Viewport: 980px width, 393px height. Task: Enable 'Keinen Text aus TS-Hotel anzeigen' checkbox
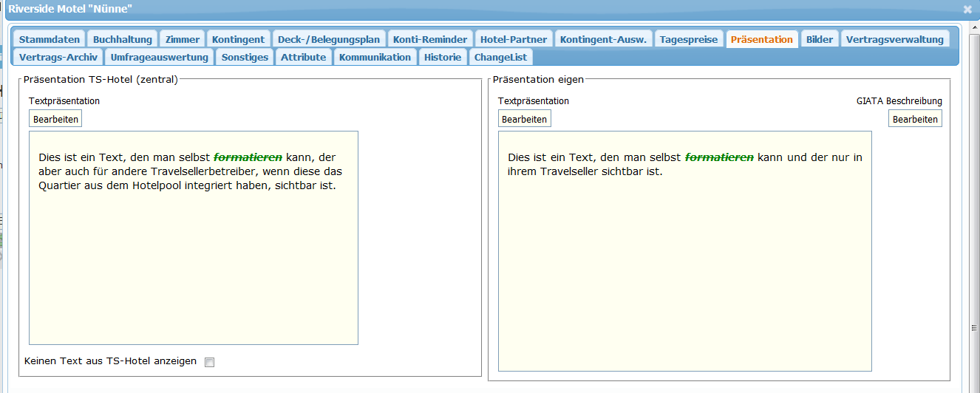(x=209, y=362)
